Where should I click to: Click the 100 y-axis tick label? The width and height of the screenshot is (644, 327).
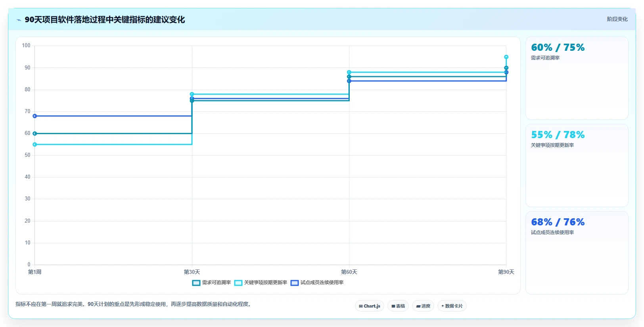click(x=26, y=46)
